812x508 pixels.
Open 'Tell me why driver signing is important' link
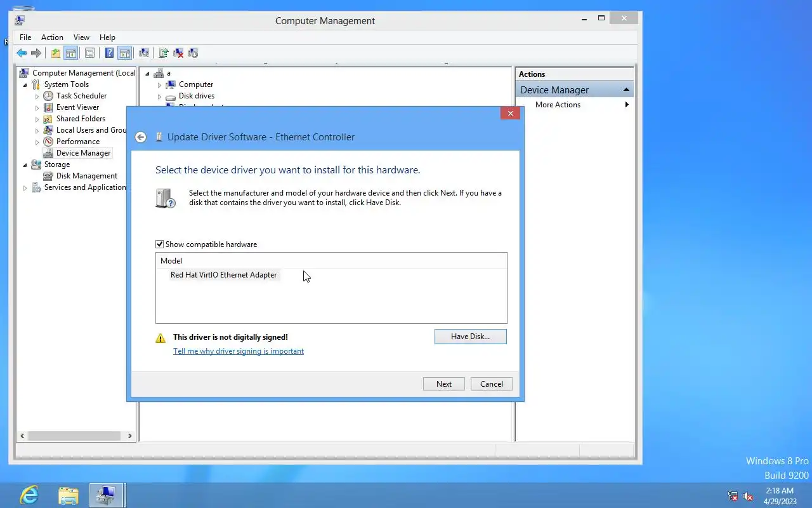coord(239,351)
